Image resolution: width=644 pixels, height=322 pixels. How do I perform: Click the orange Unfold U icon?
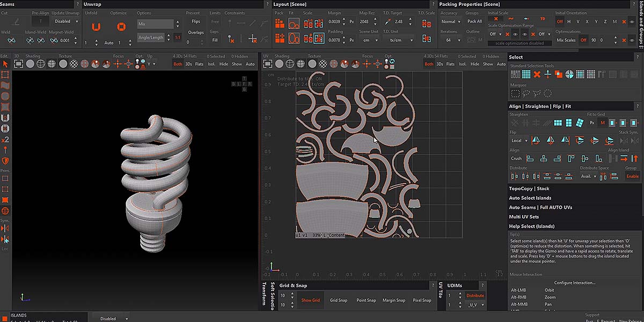pos(96,26)
